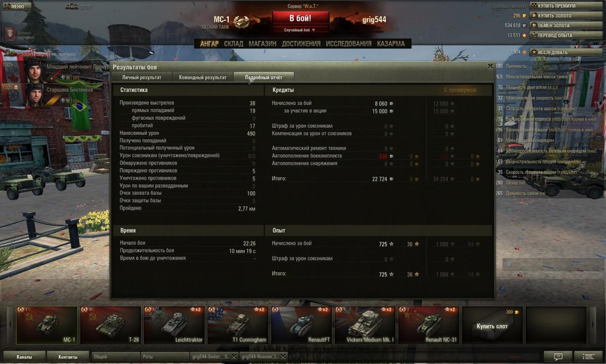Screen dimensions: 606x364
Task: Select the T1 Cunningham tank in the carousel
Action: pyautogui.click(x=238, y=325)
